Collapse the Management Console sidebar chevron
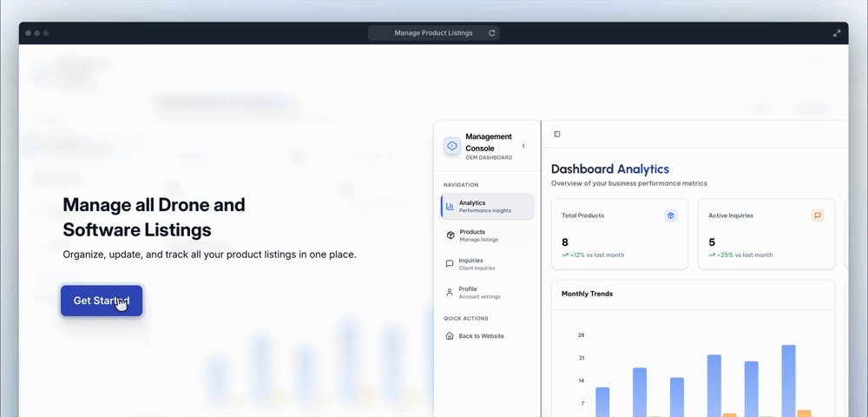868x417 pixels. click(523, 146)
